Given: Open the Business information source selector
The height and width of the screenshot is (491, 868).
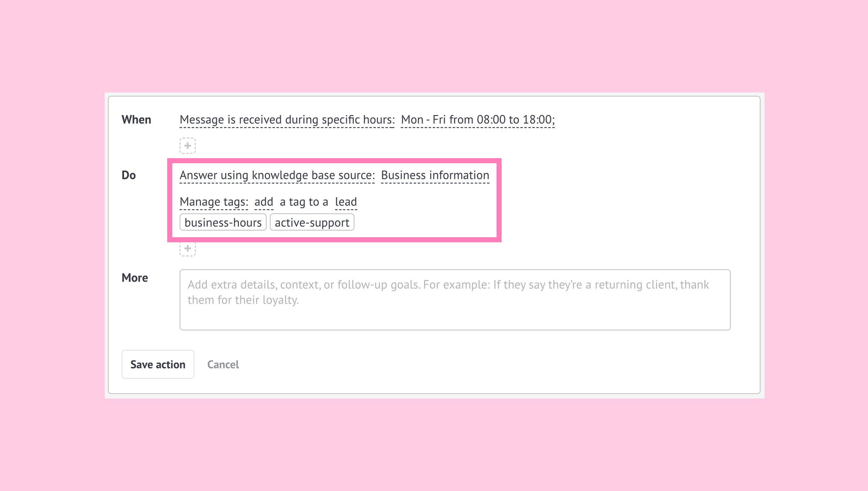Looking at the screenshot, I should coord(435,175).
